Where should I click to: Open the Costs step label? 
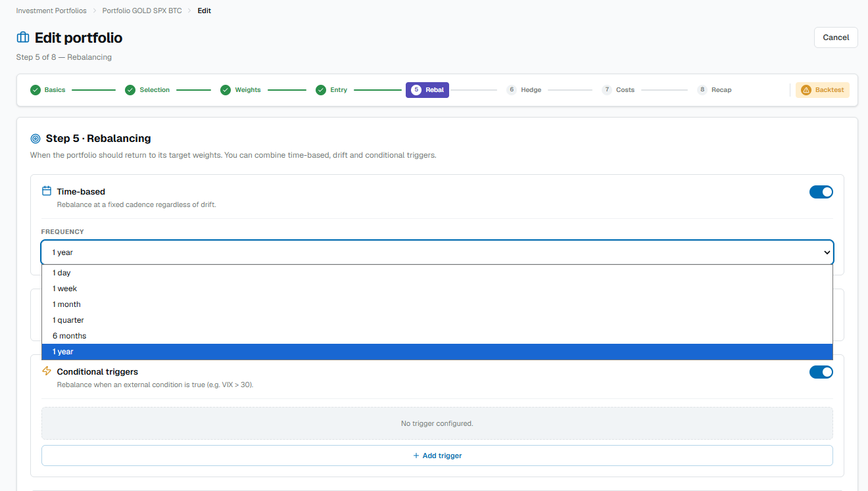click(625, 90)
